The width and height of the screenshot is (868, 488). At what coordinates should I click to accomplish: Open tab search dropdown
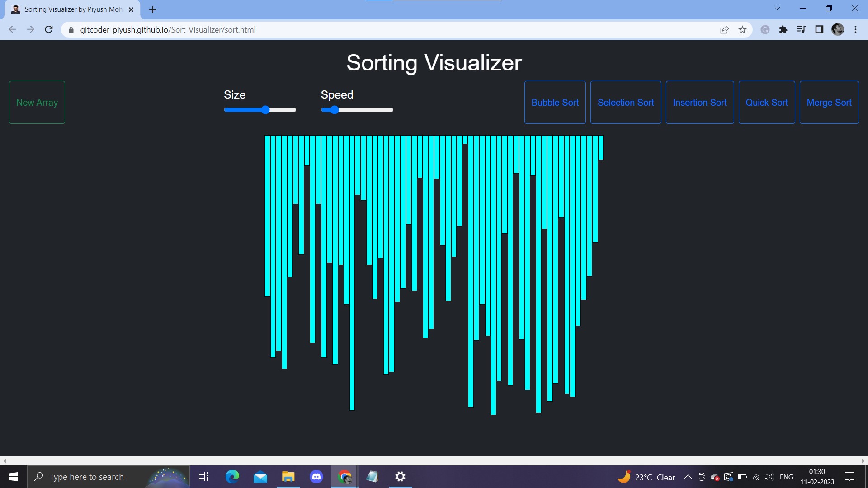(x=777, y=9)
